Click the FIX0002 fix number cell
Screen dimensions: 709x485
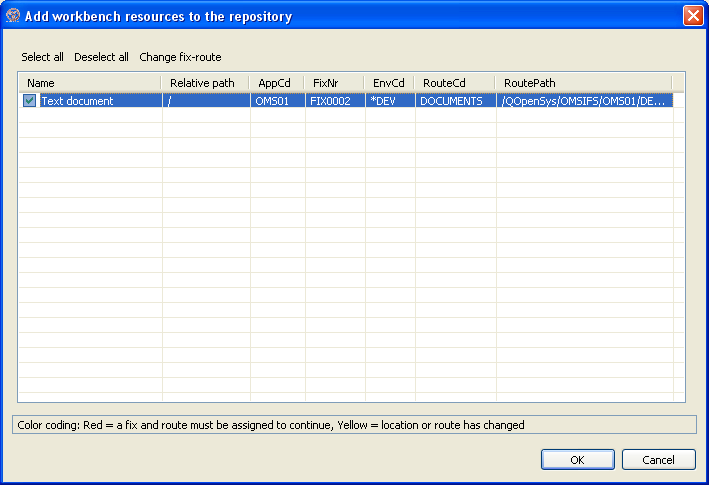click(332, 101)
